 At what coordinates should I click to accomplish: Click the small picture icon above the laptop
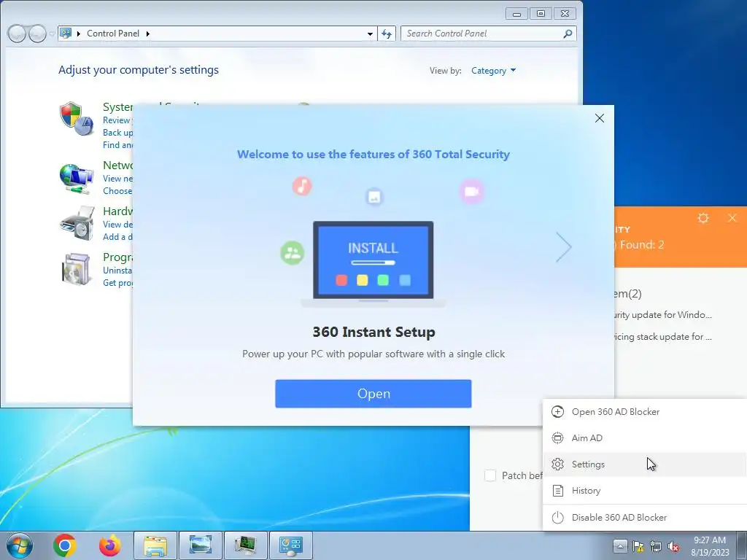point(374,197)
